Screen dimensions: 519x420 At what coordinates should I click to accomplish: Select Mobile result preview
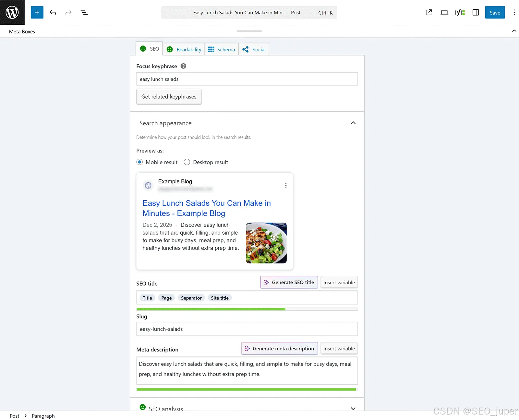(x=140, y=162)
